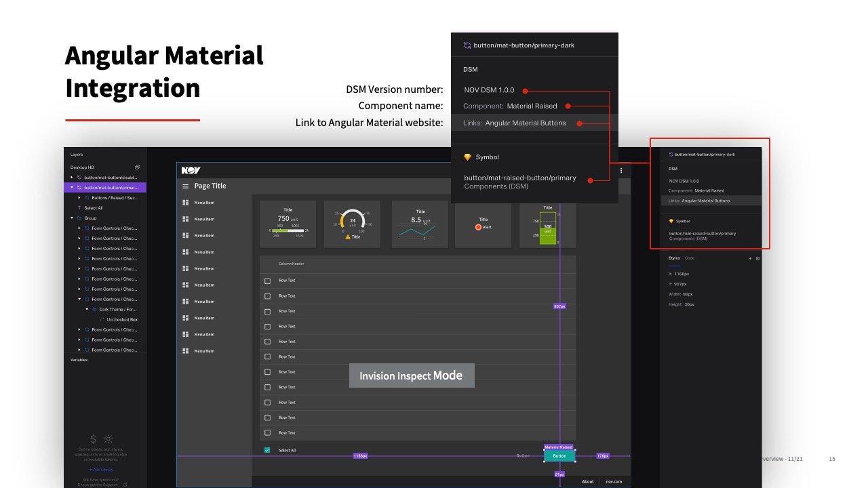Click symbol icon of selected button/mat-button/primar... layer

coord(79,188)
